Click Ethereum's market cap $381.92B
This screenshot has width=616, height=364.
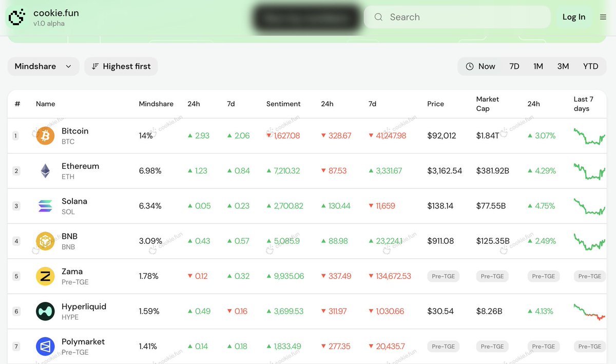pos(492,171)
